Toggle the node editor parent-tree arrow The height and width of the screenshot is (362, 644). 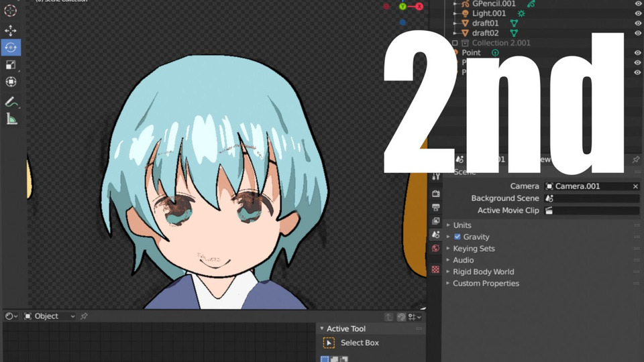point(388,316)
